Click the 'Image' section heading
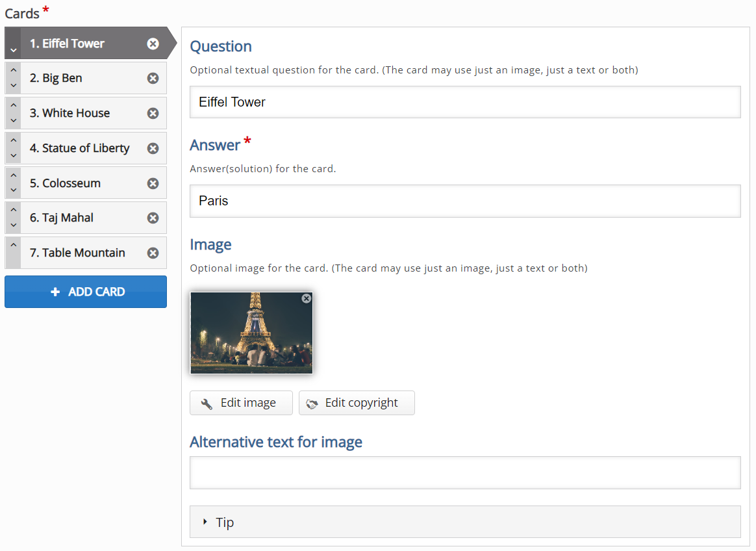 210,244
